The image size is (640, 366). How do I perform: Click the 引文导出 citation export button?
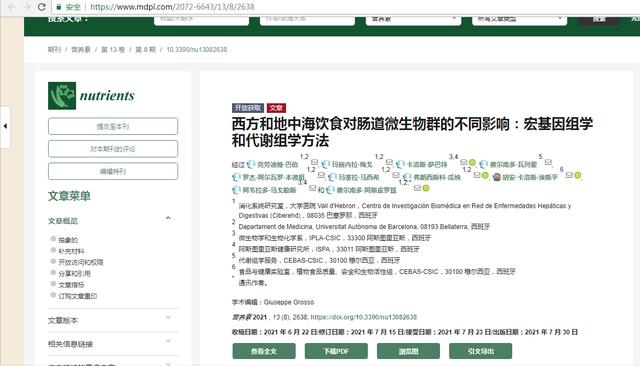click(x=480, y=351)
